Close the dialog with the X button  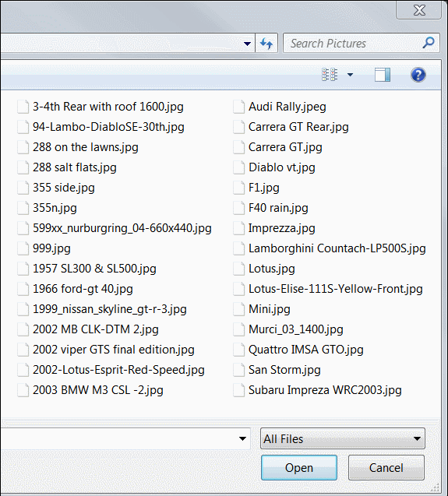(x=419, y=10)
